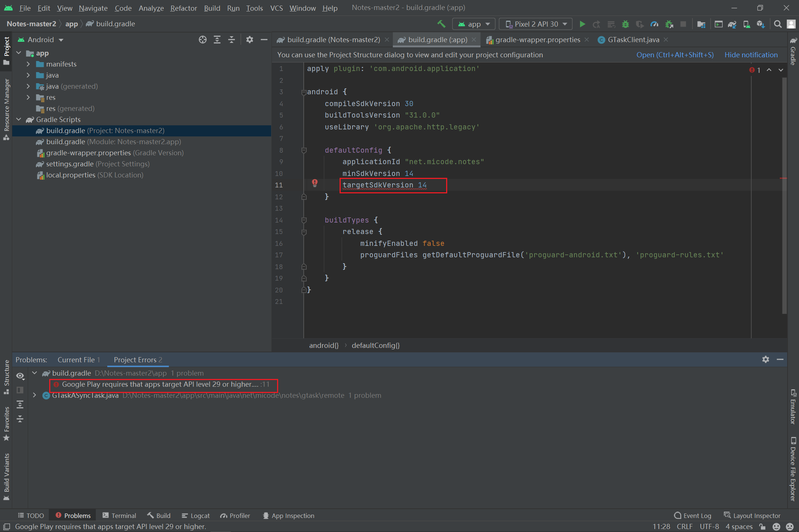
Task: Open the Layout Inspector button
Action: coord(752,515)
